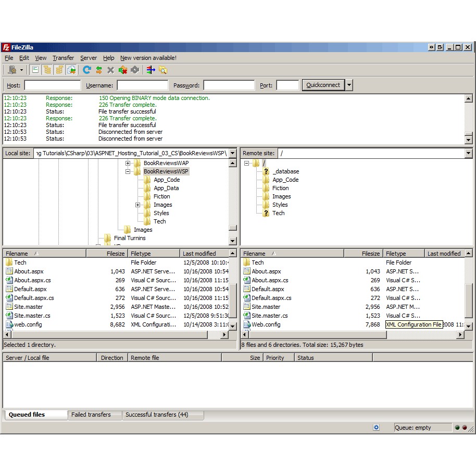Collapse the BookReviewsWSP folder

(128, 171)
